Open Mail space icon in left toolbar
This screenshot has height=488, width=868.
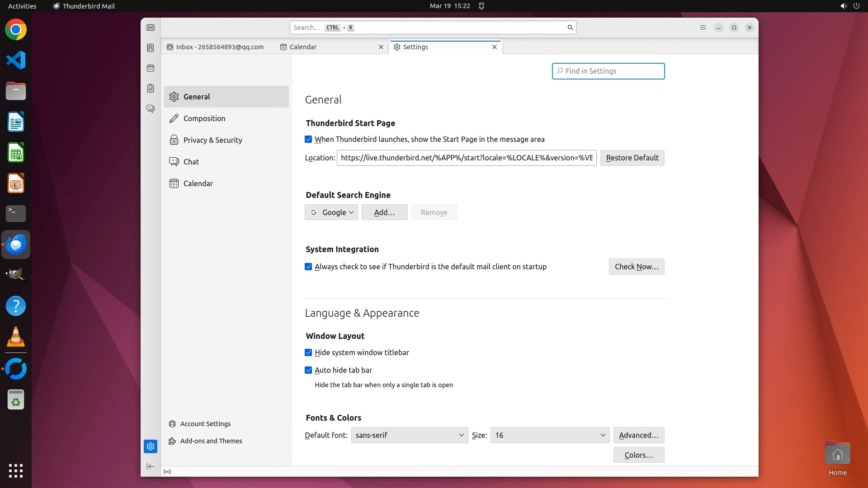(x=151, y=28)
